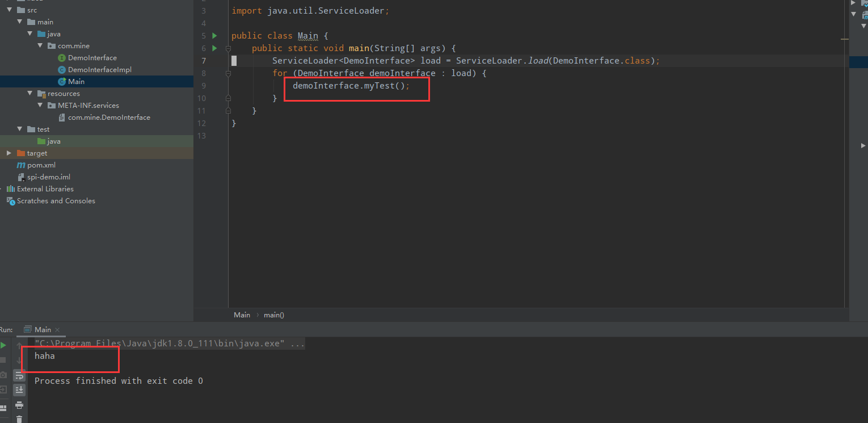Click the restore layout icon in Run panel
Viewport: 868px width, 423px height.
[3, 407]
